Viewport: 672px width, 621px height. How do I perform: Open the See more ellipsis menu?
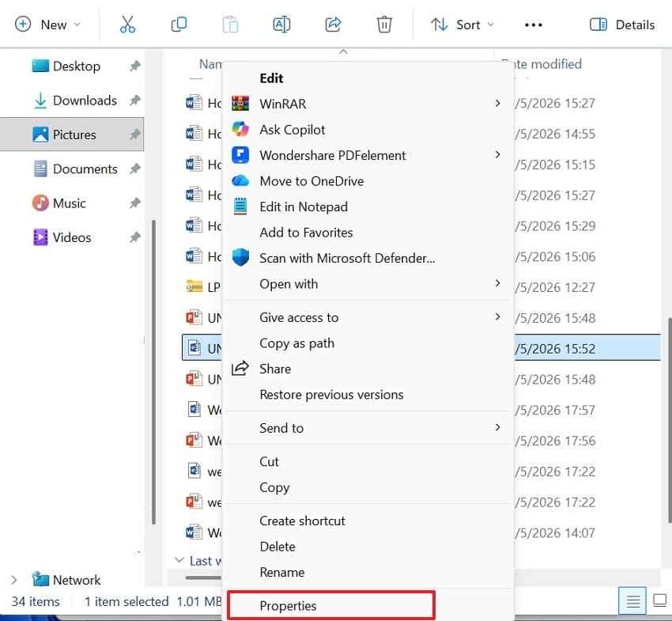(x=533, y=25)
